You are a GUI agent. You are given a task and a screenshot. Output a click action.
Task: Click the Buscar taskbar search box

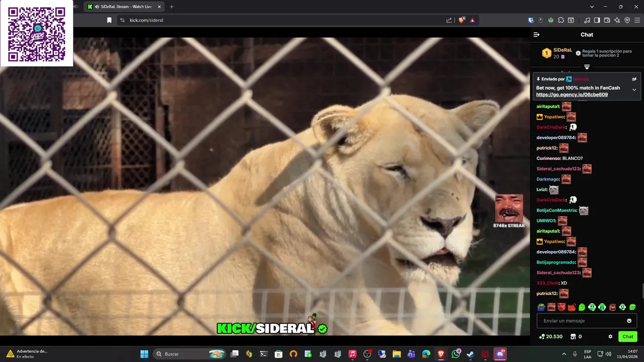coord(189,354)
